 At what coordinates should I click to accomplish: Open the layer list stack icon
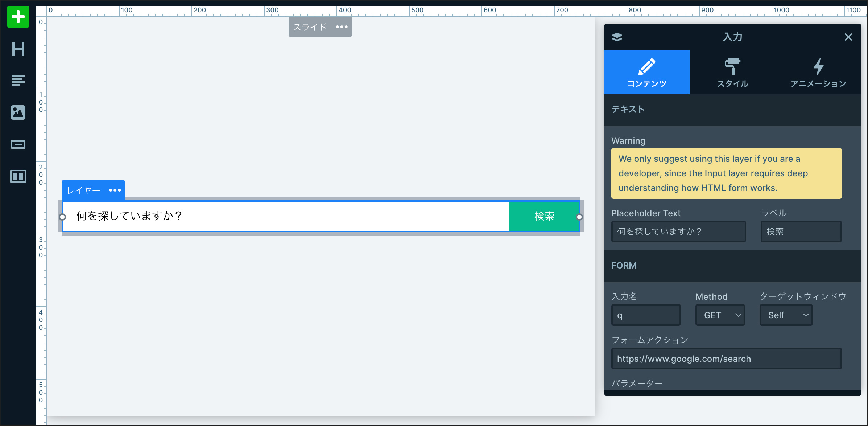click(617, 37)
